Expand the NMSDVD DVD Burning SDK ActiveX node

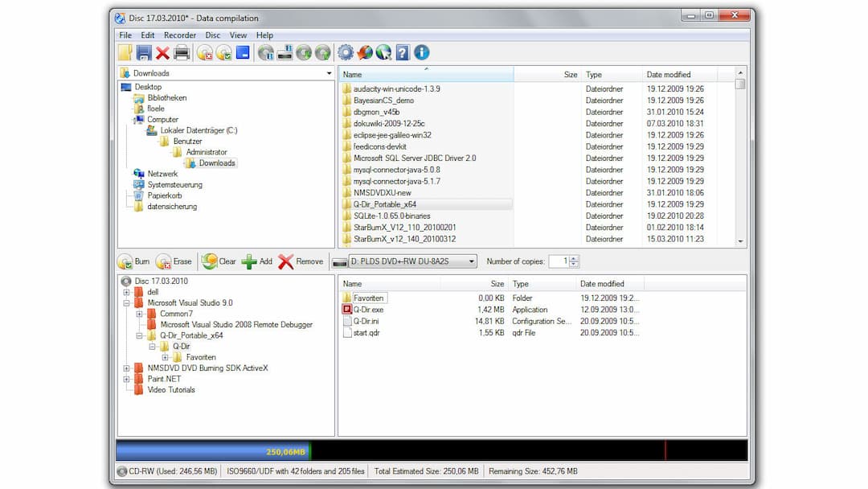coord(125,369)
